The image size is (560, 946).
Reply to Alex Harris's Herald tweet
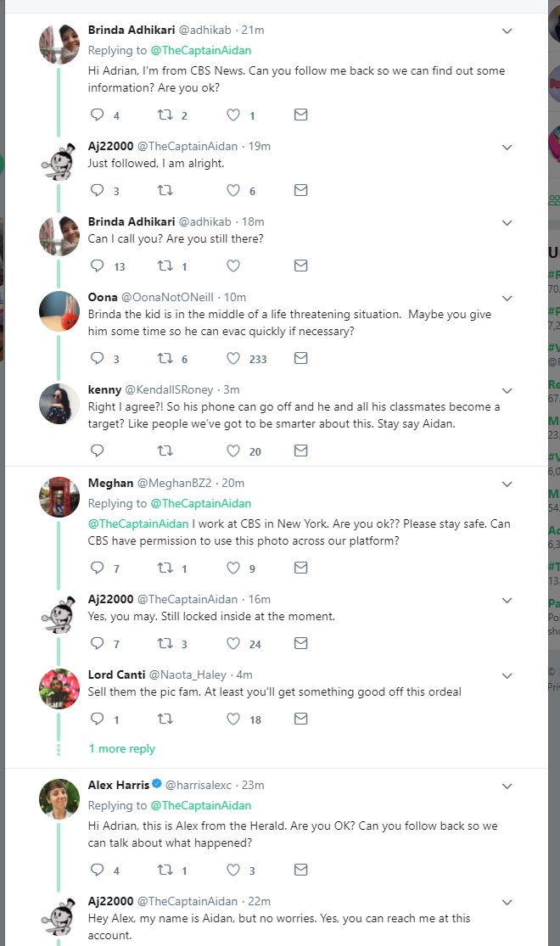[x=97, y=870]
